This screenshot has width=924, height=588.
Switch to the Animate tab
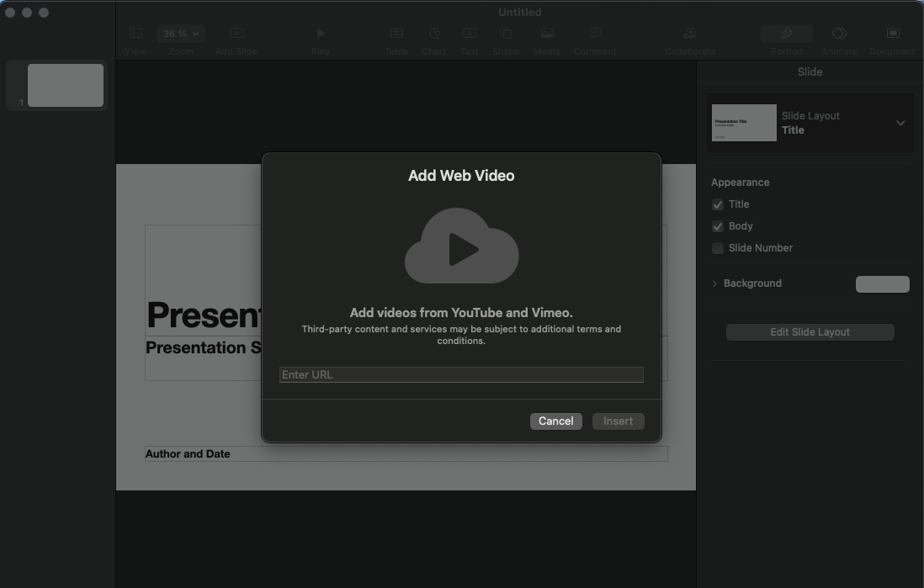tap(839, 34)
